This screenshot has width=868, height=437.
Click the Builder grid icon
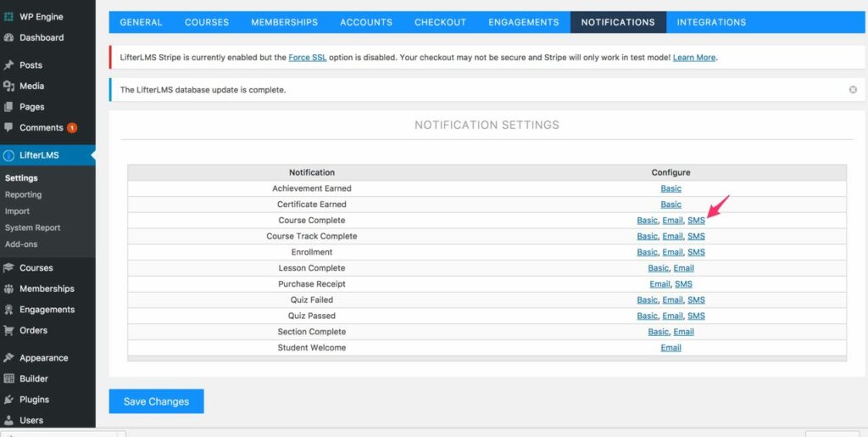pyautogui.click(x=8, y=378)
